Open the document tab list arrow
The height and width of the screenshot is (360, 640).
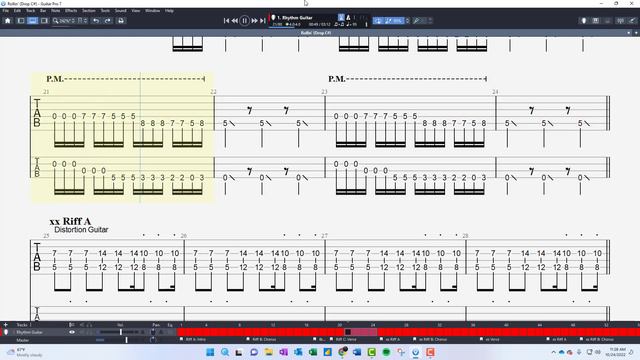pos(629,33)
